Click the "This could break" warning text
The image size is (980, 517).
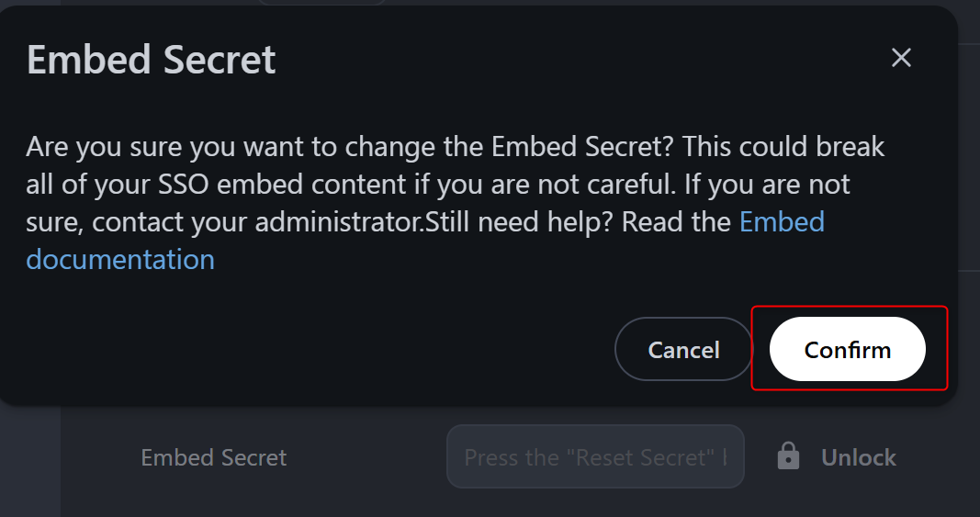(783, 147)
